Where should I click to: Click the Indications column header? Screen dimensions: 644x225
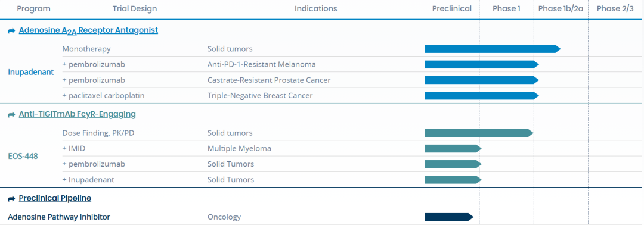(316, 8)
